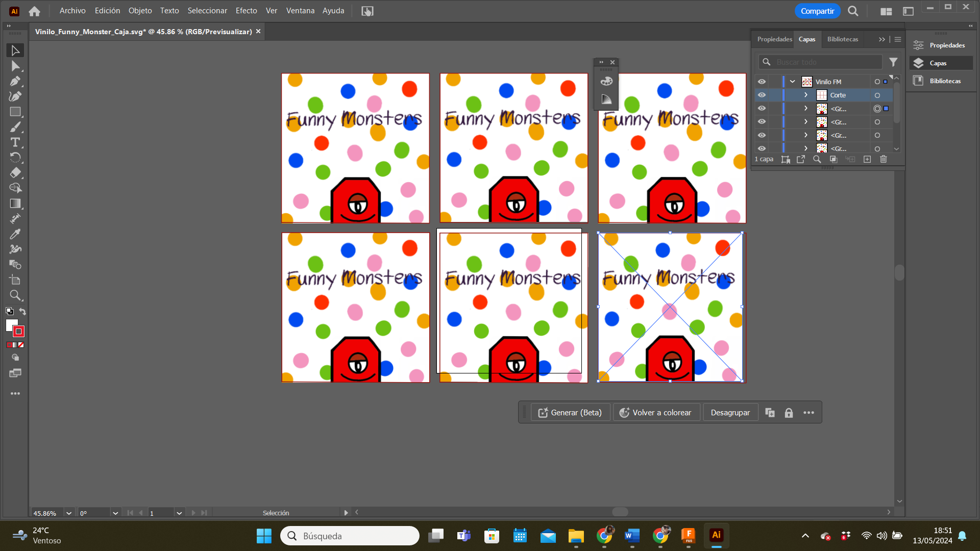Select the Puppet Warp tool
Viewport: 980px width, 551px height.
click(x=15, y=249)
